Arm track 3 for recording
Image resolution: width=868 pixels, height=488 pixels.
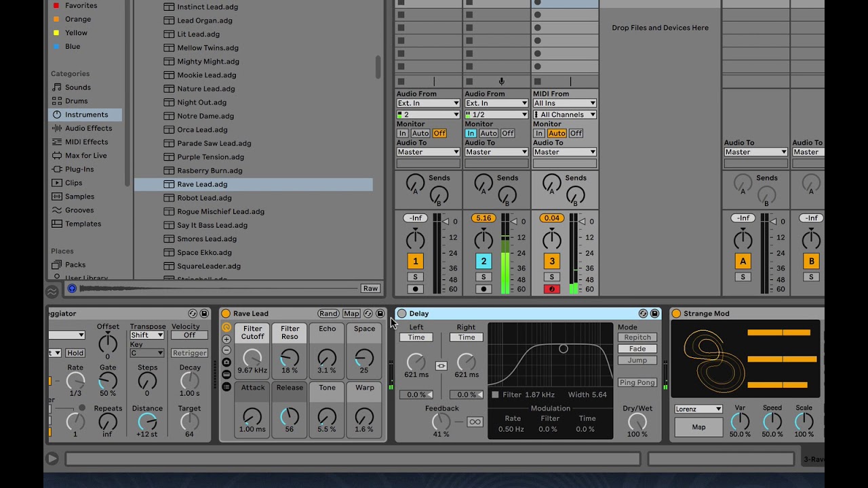pyautogui.click(x=551, y=289)
